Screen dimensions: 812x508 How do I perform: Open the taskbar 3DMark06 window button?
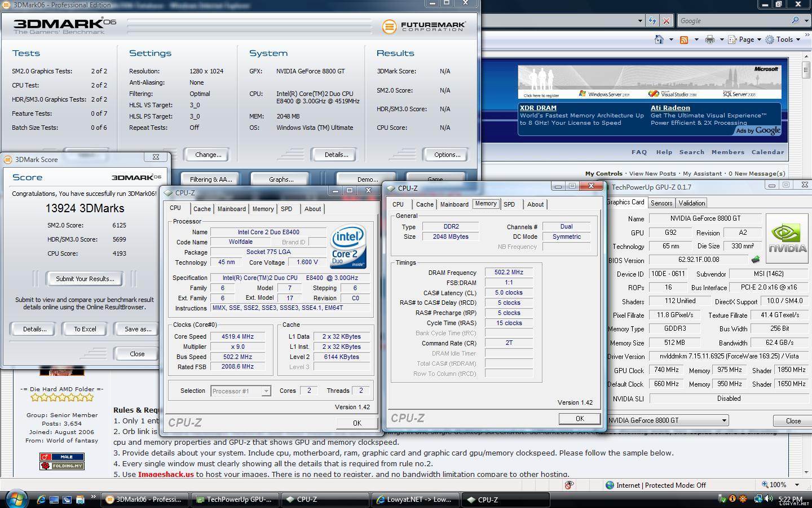(145, 500)
